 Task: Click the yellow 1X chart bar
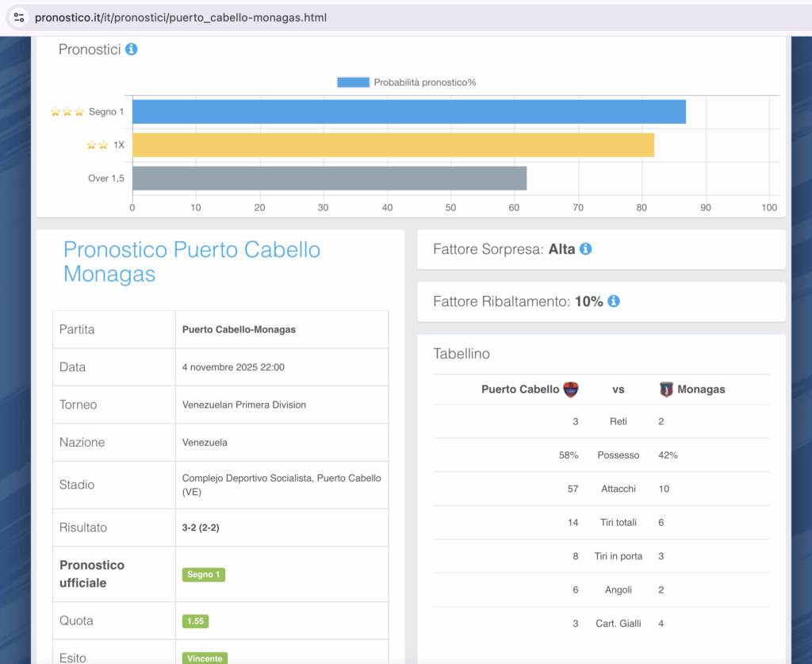tap(393, 145)
